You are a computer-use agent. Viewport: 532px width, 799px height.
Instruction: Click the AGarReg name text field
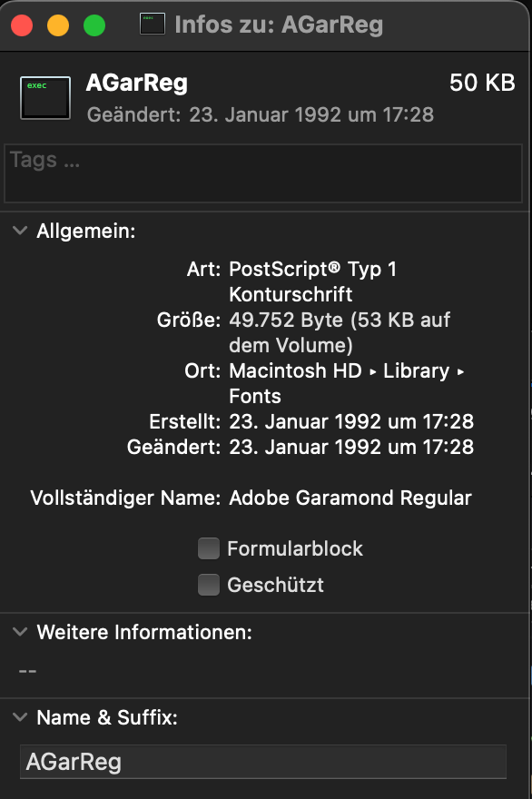[x=263, y=762]
